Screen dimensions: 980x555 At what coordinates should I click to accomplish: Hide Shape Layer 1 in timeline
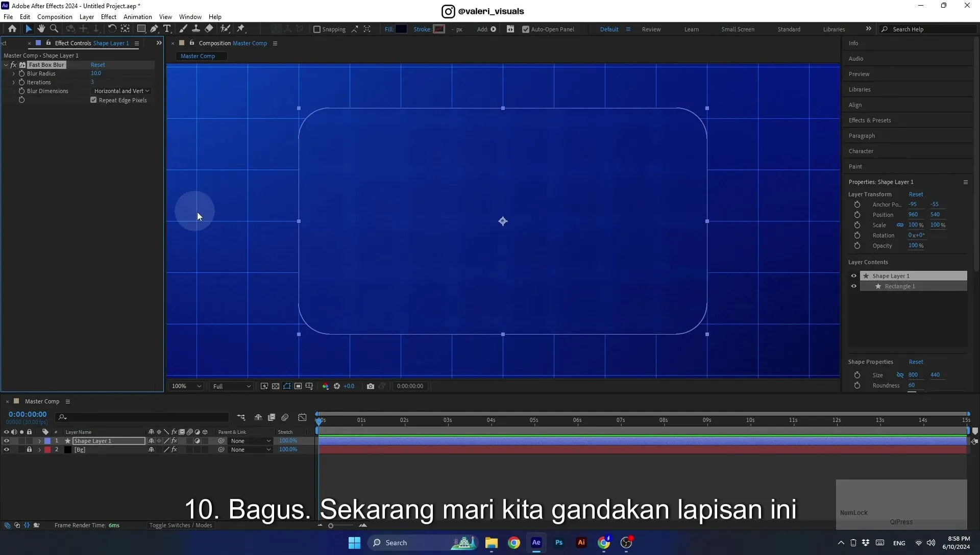click(6, 441)
